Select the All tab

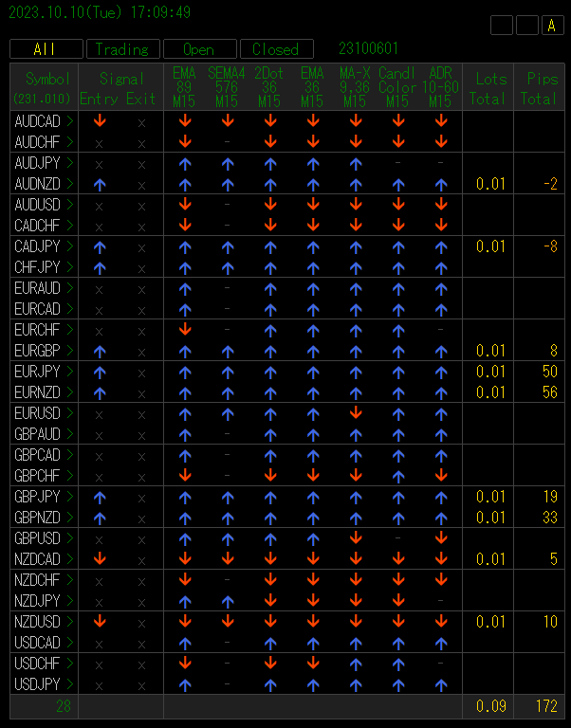tap(46, 48)
